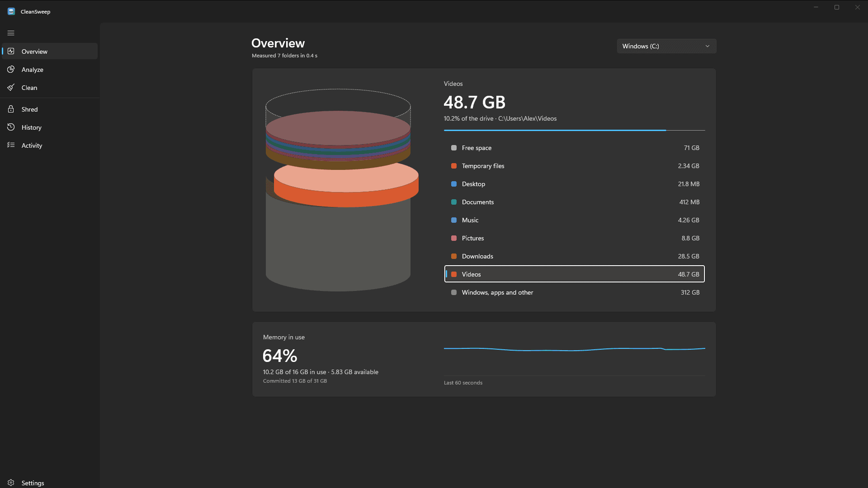The height and width of the screenshot is (488, 868).
Task: Open the Activity page label
Action: click(x=32, y=145)
